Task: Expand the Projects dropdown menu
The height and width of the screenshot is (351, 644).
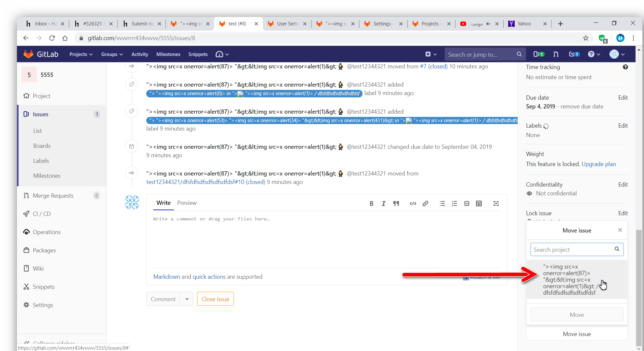Action: click(x=81, y=54)
